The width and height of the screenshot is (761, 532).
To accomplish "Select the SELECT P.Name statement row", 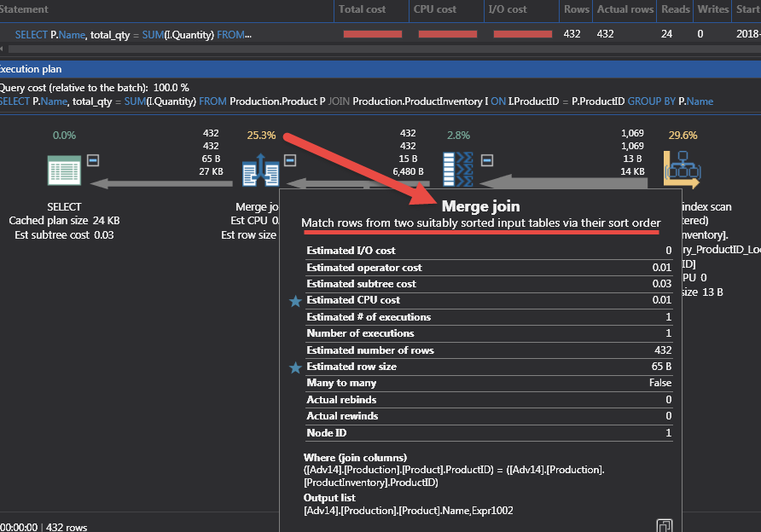I will (x=133, y=35).
